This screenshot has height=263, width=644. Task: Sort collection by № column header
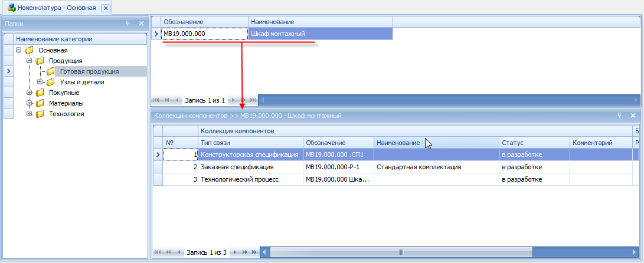[180, 143]
